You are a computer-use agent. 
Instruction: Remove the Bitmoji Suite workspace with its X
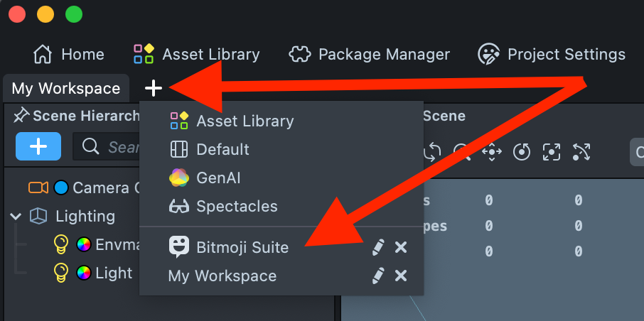click(x=401, y=247)
